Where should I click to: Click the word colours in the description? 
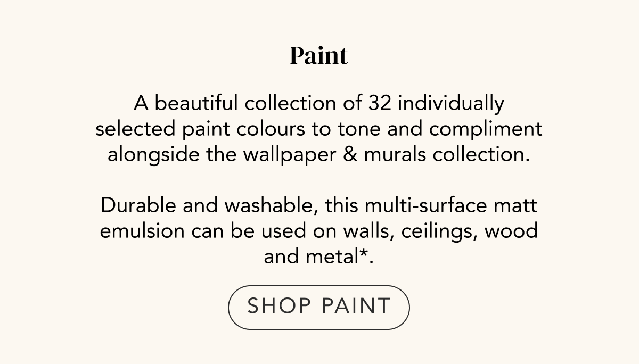pos(258,129)
